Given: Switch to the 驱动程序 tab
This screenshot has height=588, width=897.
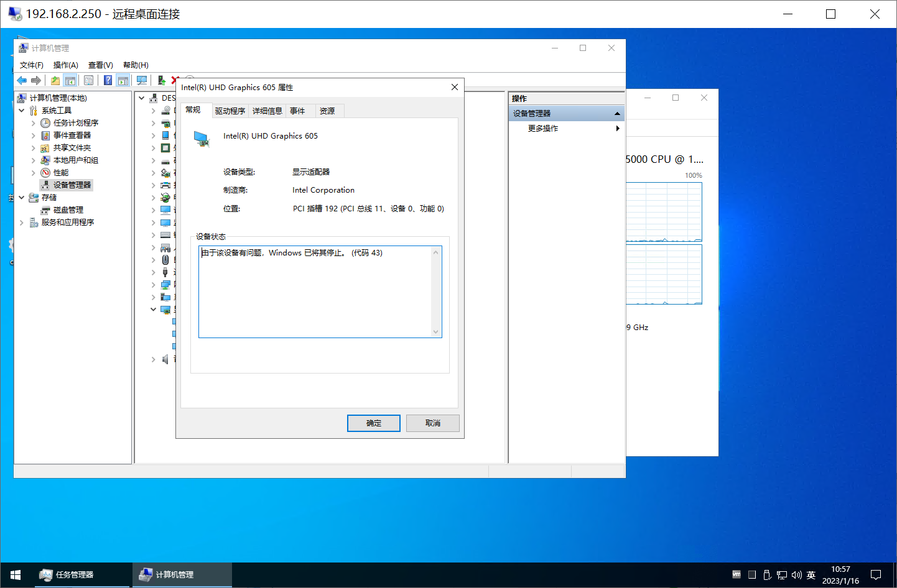Looking at the screenshot, I should click(230, 111).
